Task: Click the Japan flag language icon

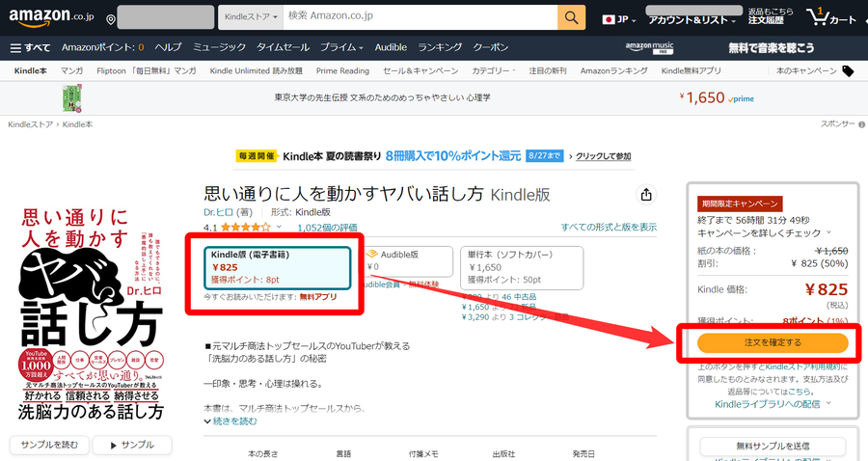Action: [609, 19]
